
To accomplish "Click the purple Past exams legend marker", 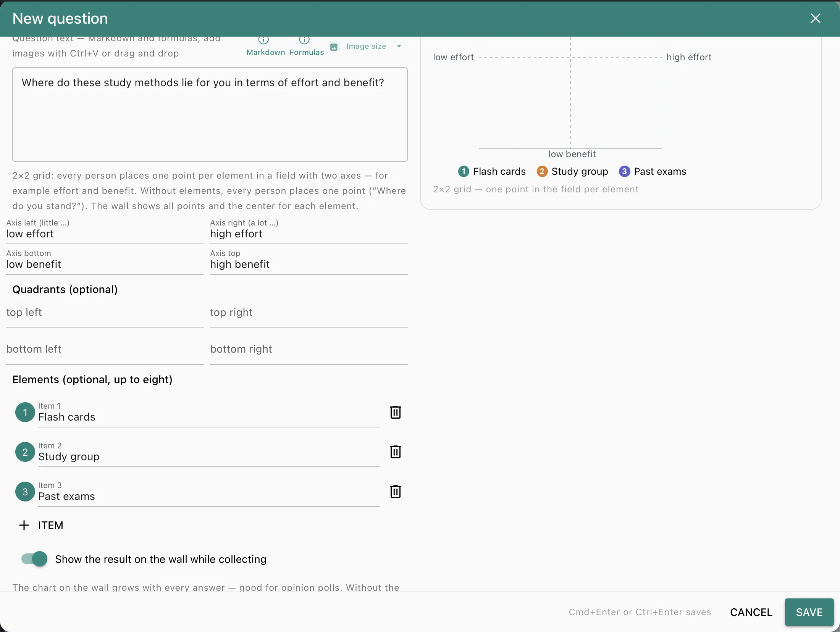I will coord(624,171).
